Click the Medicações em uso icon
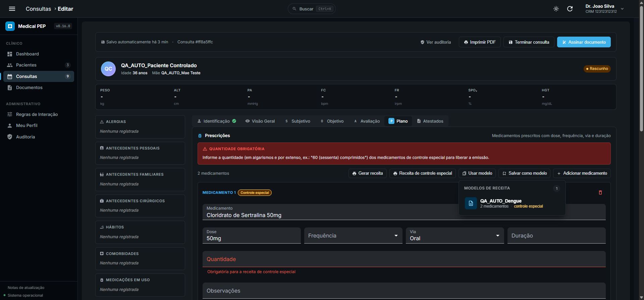The image size is (644, 300). click(x=102, y=280)
